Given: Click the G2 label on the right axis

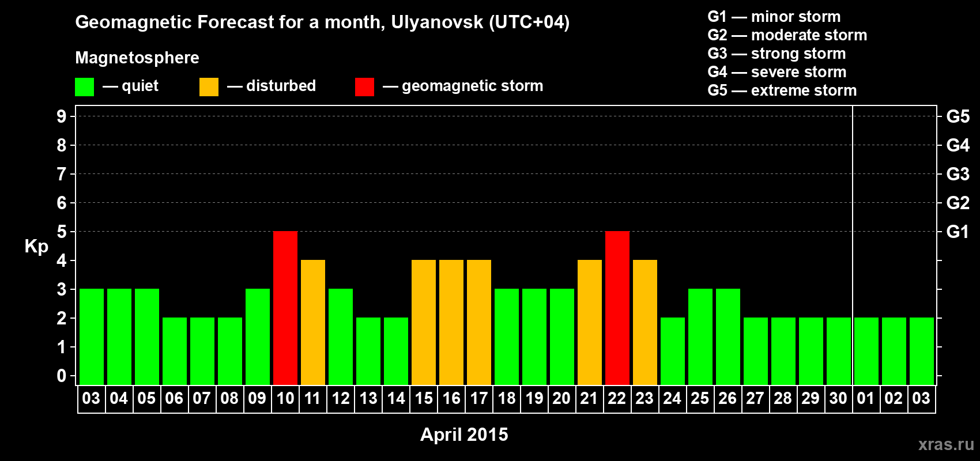Looking at the screenshot, I should (x=958, y=203).
